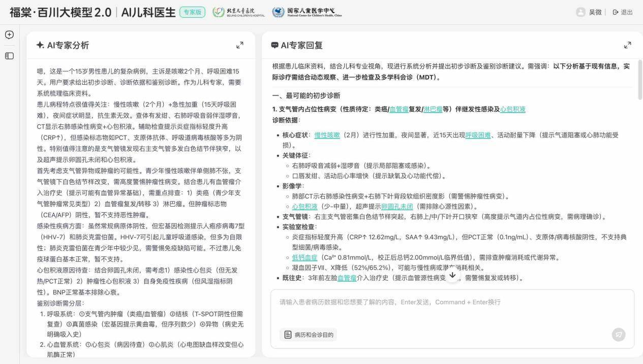Open the user avatar for 吴微
This screenshot has width=643, height=364.
(x=581, y=12)
